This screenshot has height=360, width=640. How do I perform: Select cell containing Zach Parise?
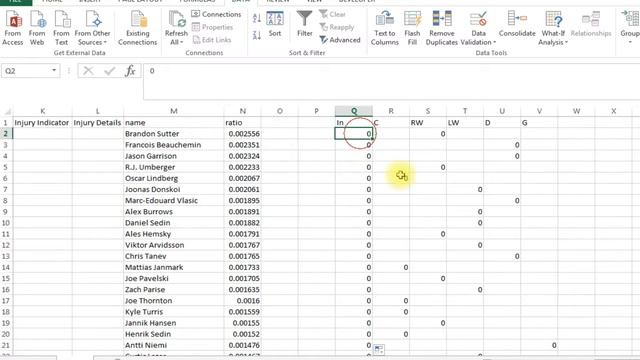pyautogui.click(x=173, y=290)
